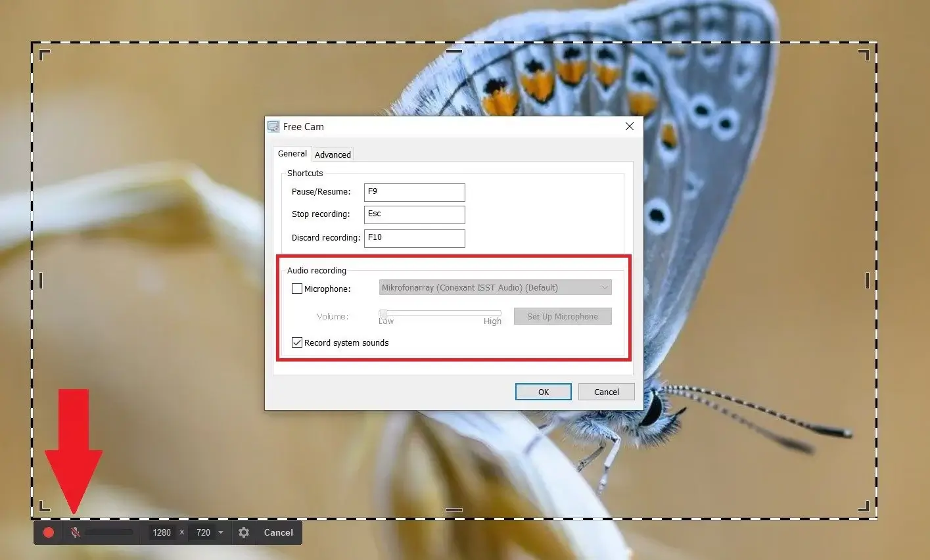Click Cancel in the Free Cam dialog
Screen dimensions: 930x560
pos(606,392)
